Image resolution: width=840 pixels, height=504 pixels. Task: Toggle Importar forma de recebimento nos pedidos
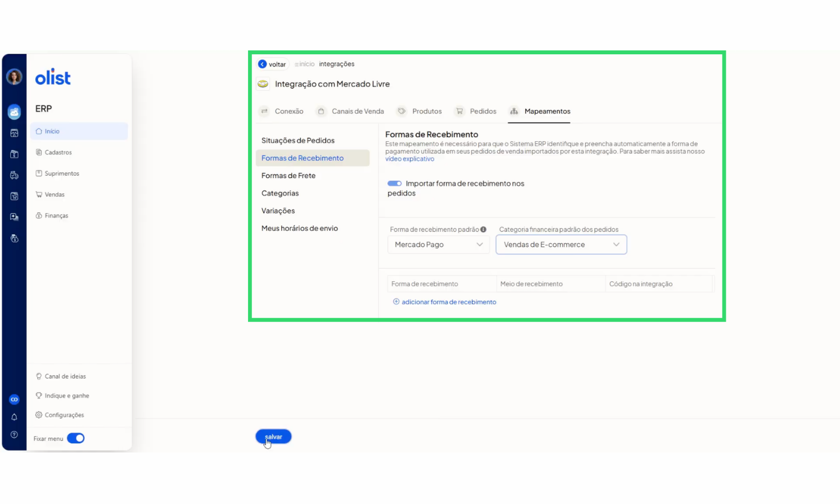click(x=394, y=183)
